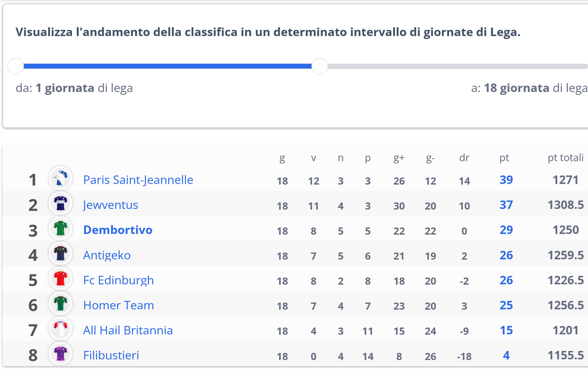Click the Jewventus team jersey icon
Screen dimensions: 588x374
61,204
